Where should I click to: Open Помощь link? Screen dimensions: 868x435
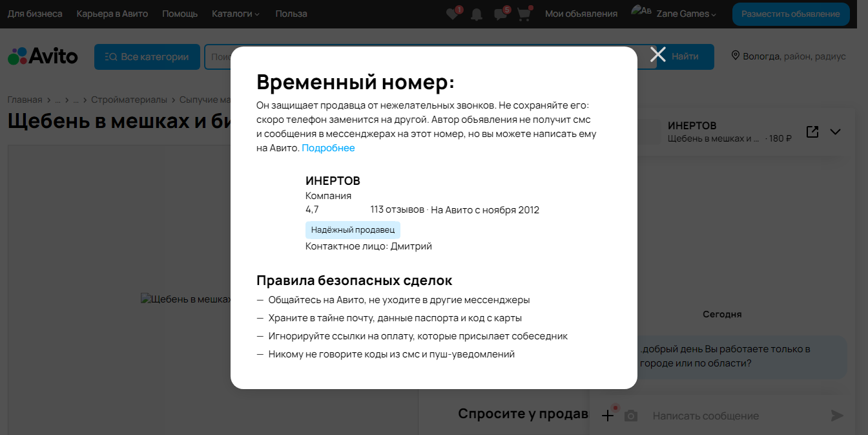pyautogui.click(x=180, y=14)
